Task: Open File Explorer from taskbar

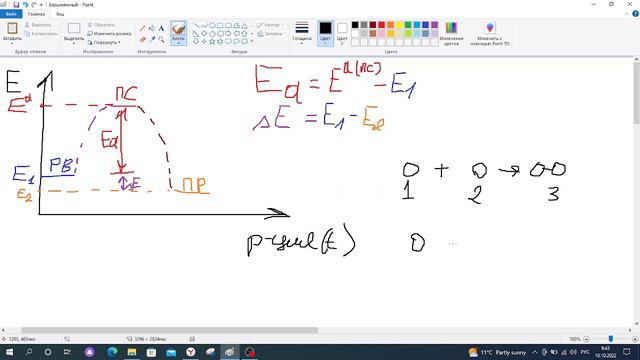Action: 131,352
